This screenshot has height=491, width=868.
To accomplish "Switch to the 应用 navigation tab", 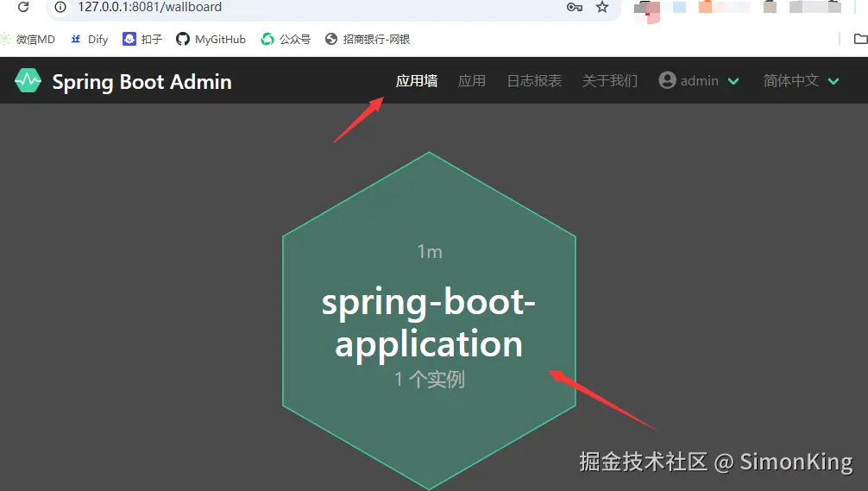I will coord(472,81).
